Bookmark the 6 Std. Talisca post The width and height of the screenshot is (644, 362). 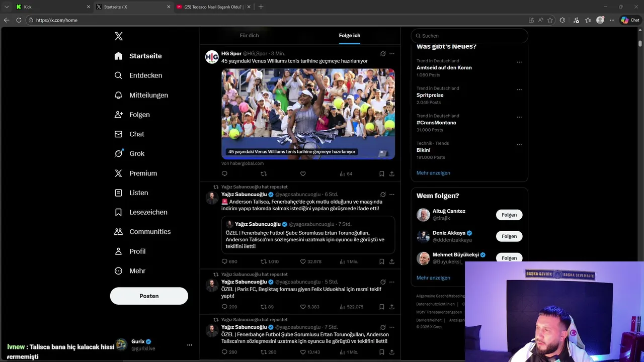[x=382, y=262]
